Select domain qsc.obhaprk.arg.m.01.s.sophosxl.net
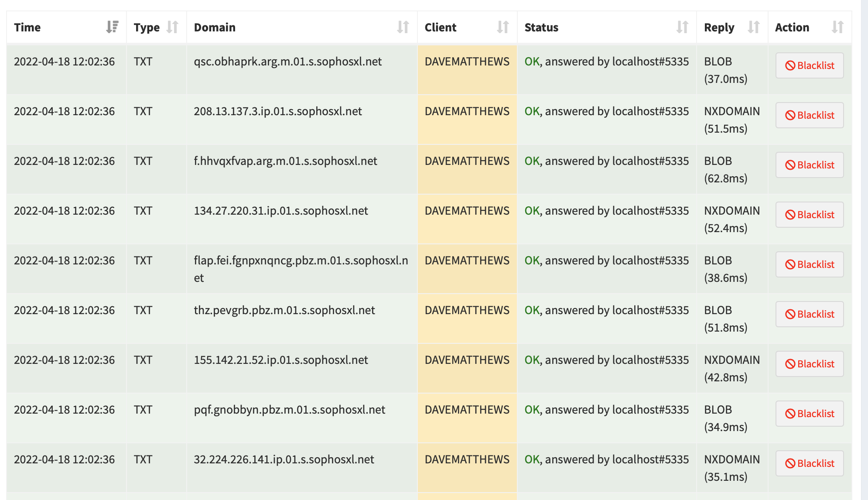 click(x=288, y=62)
